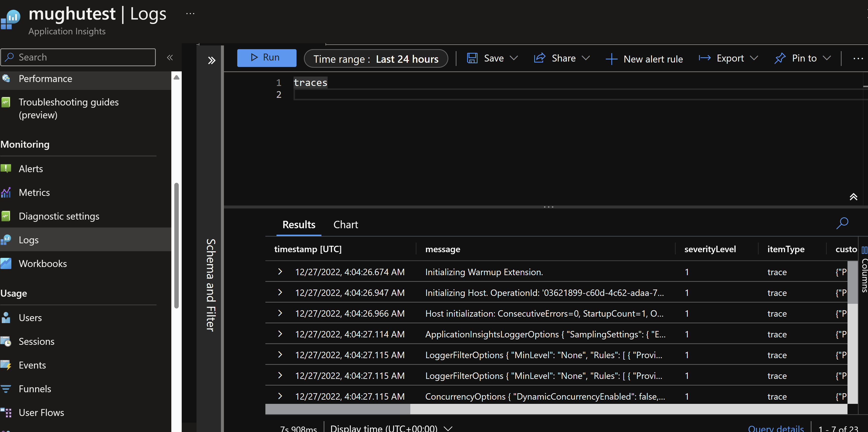Click the Alerts icon in Monitoring
868x432 pixels.
6,168
